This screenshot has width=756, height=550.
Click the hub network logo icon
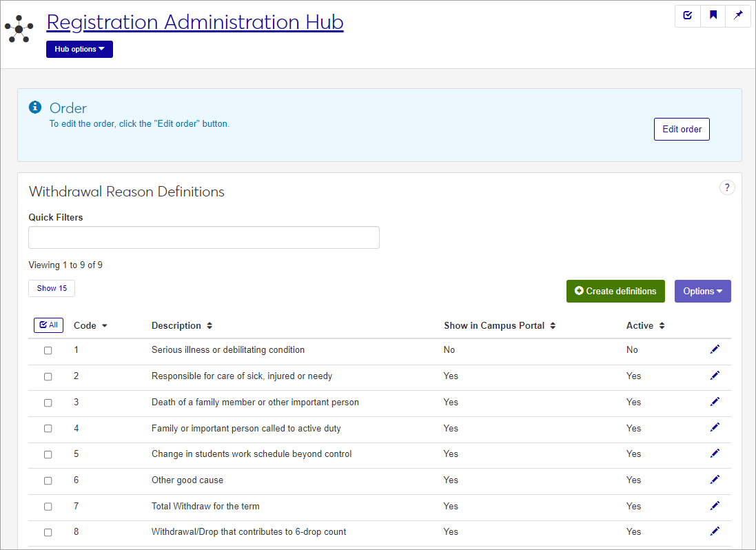tap(19, 28)
